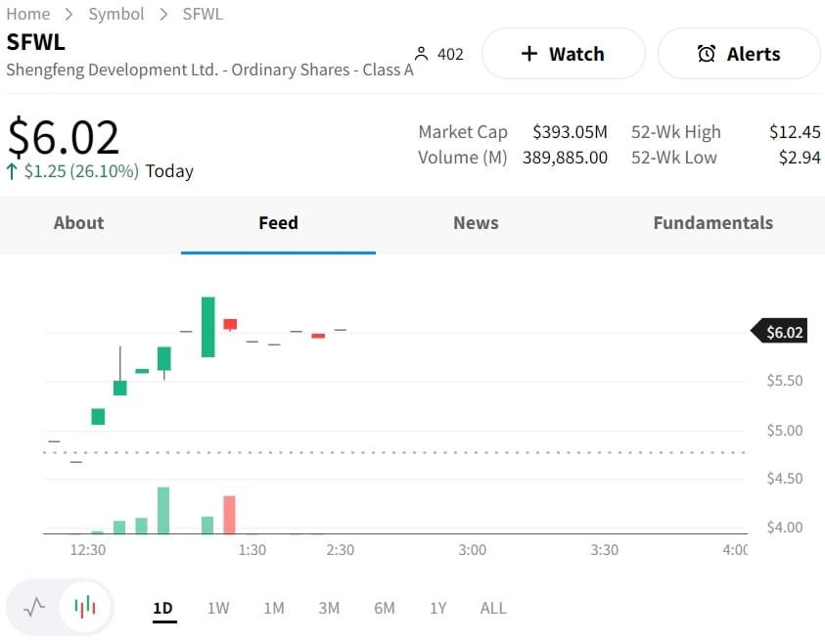Select the 1D time range

pyautogui.click(x=162, y=608)
